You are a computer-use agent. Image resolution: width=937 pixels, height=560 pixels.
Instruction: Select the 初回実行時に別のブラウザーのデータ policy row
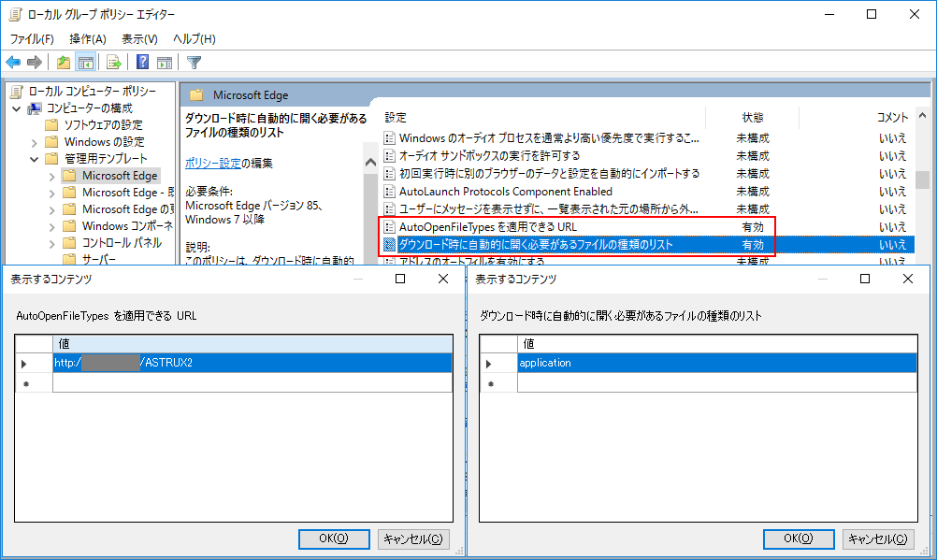pos(549,173)
